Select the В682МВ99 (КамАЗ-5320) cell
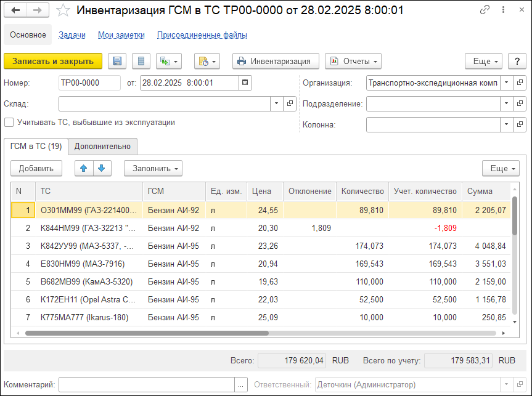Screen dimensions: 532x396 (89, 281)
